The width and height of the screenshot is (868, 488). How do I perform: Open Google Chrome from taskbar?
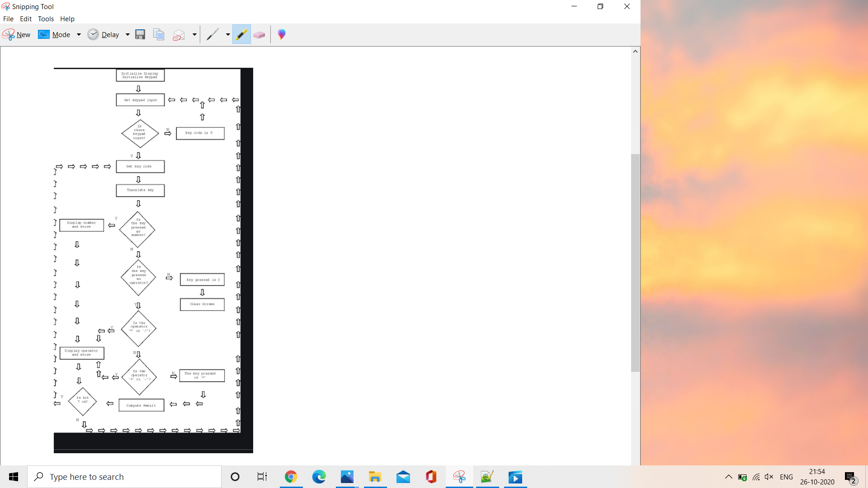(x=291, y=477)
